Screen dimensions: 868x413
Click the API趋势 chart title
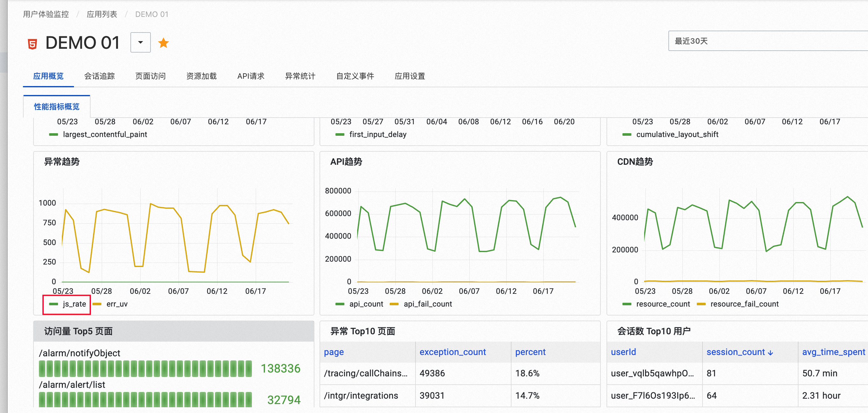point(346,162)
